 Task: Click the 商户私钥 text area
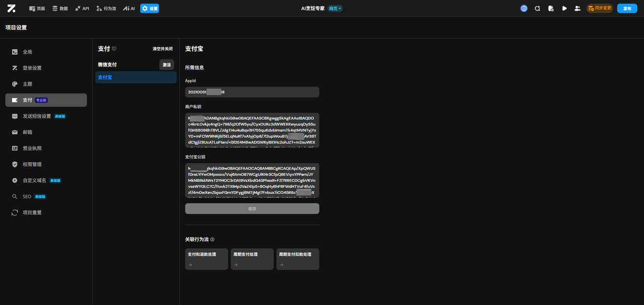click(x=252, y=130)
